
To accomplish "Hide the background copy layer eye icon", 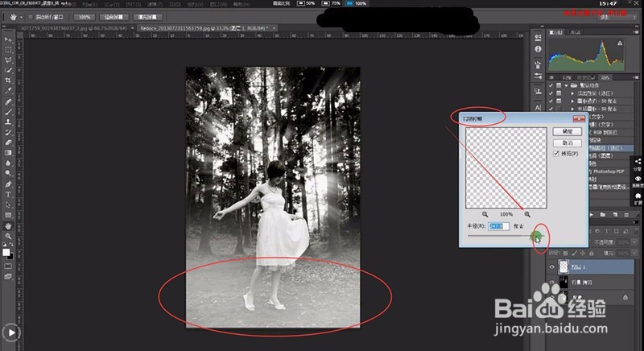I will click(x=551, y=283).
